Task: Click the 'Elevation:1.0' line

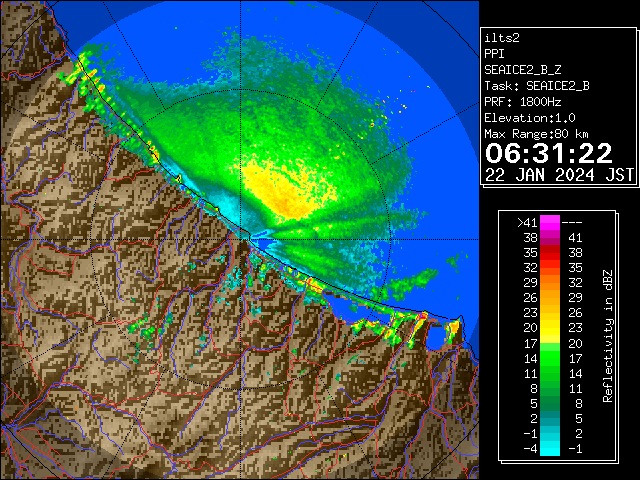Action: point(530,118)
